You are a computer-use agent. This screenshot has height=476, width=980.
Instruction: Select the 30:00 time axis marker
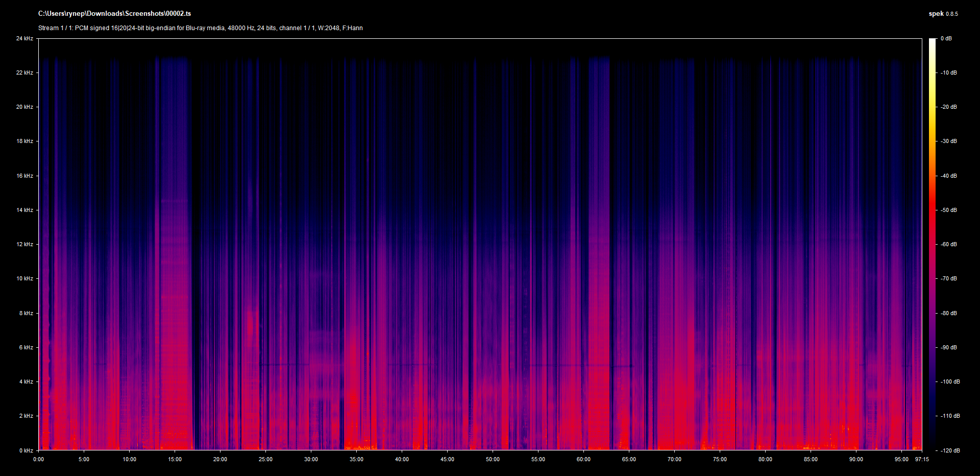[x=311, y=460]
